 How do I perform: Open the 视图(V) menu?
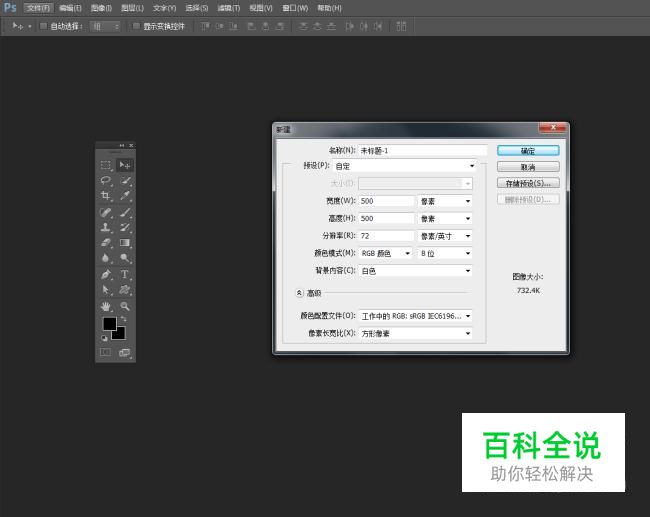click(x=261, y=8)
